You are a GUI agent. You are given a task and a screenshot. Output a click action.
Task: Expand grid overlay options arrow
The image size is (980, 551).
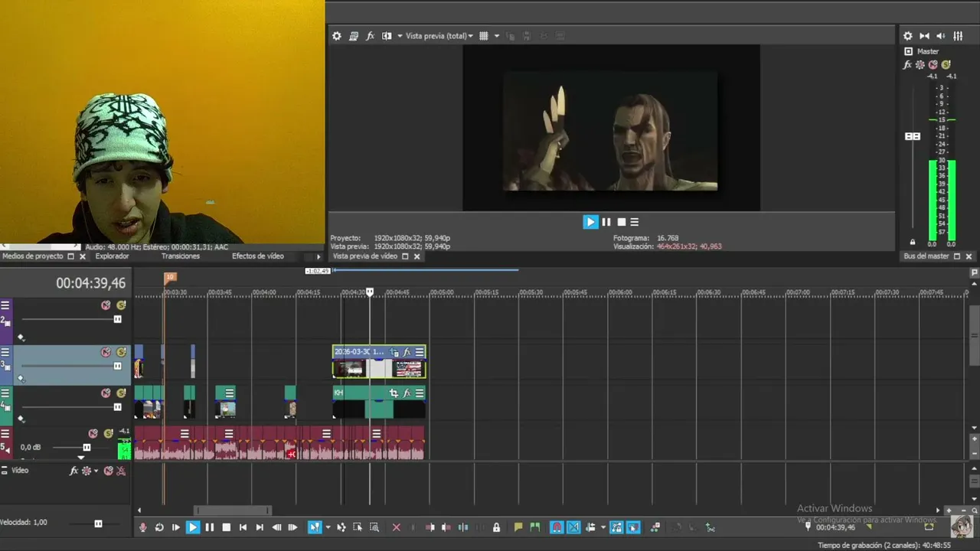pyautogui.click(x=496, y=36)
